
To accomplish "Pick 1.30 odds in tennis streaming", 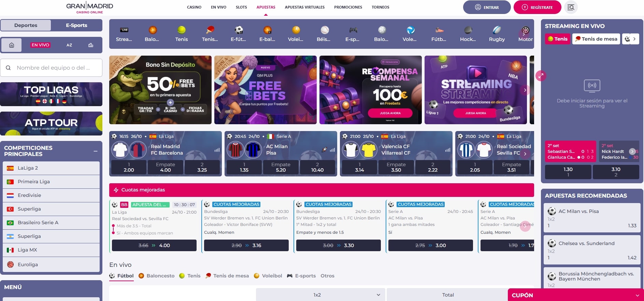I will point(568,172).
